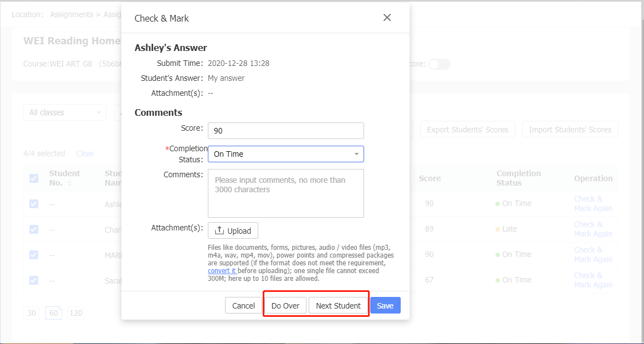644x344 pixels.
Task: Toggle the select-all students header checkbox
Action: [x=34, y=178]
